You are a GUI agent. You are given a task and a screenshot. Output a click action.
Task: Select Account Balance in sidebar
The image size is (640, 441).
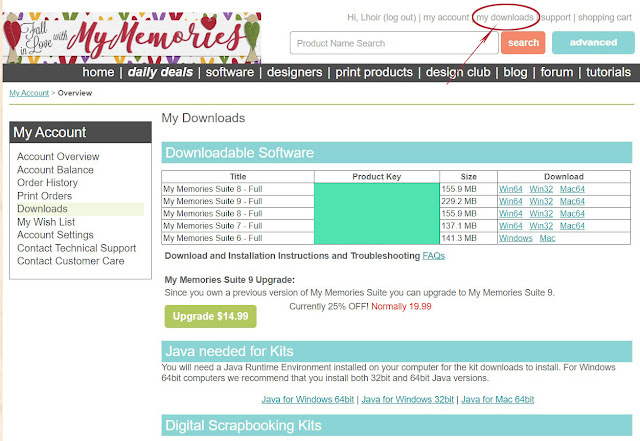point(55,169)
